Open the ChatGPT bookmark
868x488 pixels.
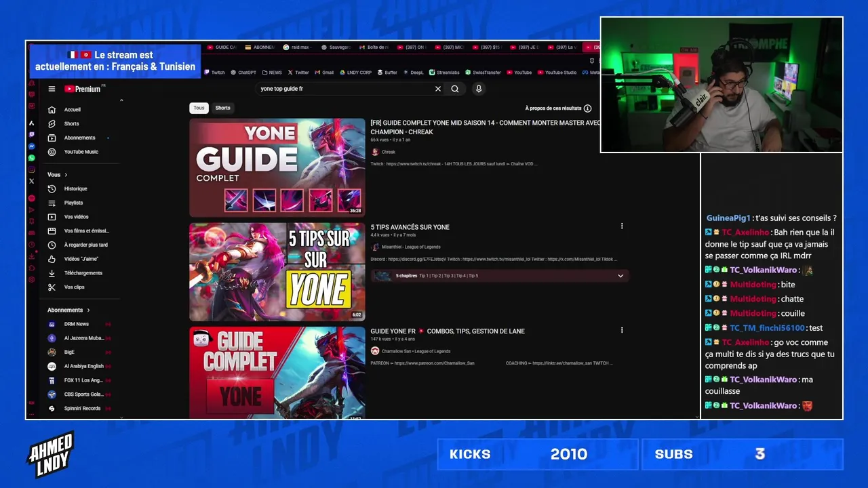(x=243, y=73)
